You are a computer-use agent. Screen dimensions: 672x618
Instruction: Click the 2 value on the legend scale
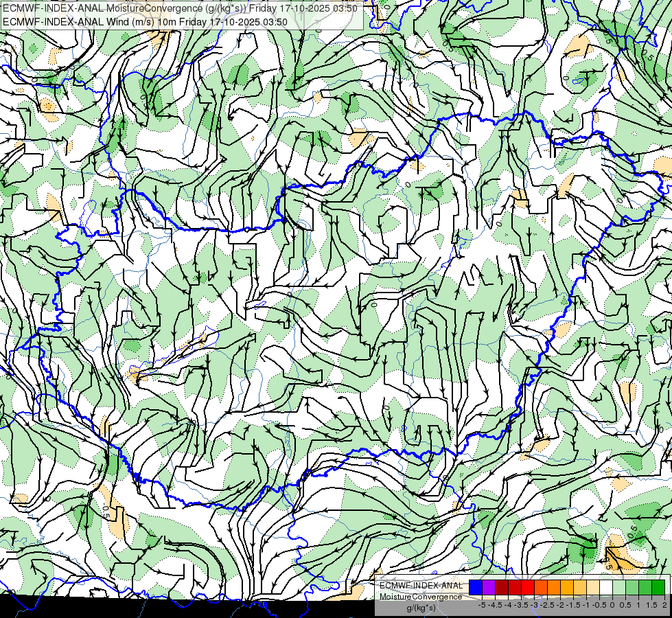[664, 604]
